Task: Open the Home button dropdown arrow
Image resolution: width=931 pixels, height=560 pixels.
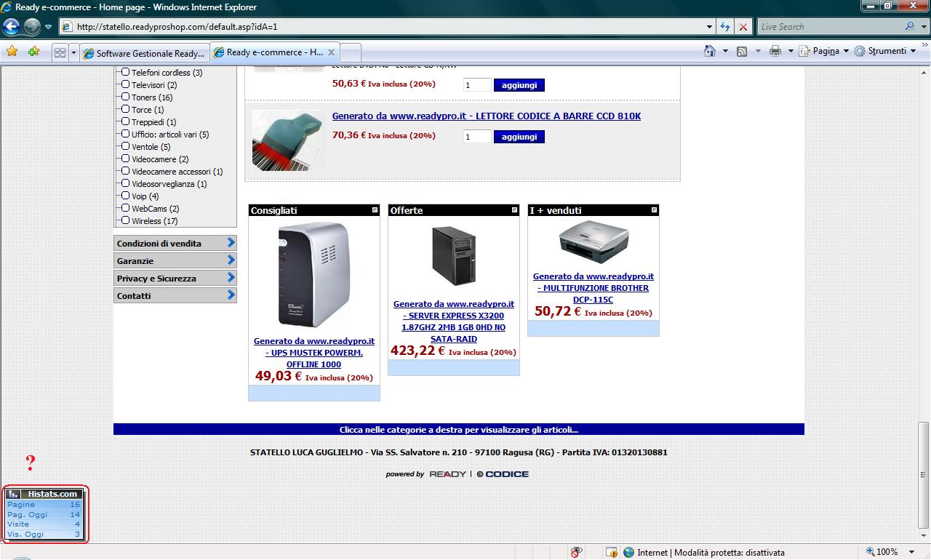Action: pyautogui.click(x=725, y=51)
